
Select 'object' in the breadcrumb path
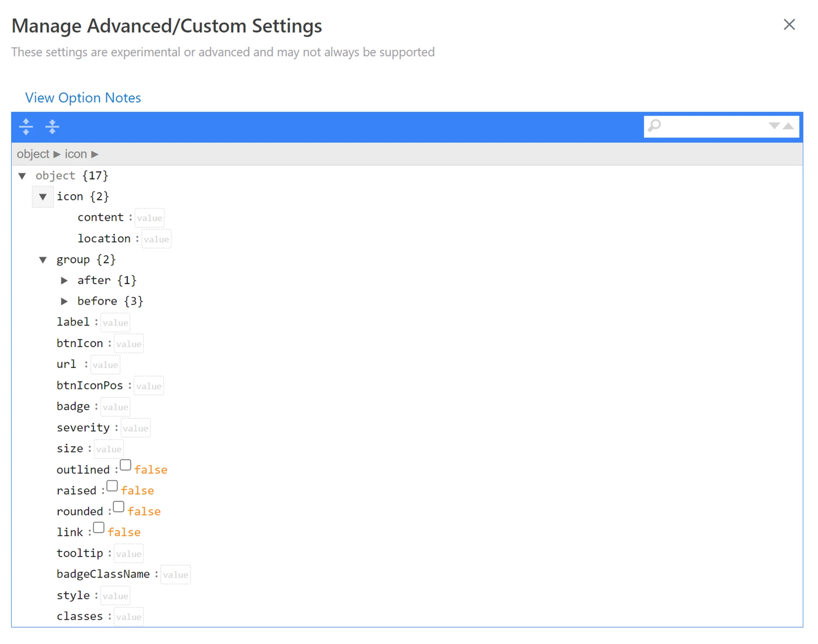[33, 154]
